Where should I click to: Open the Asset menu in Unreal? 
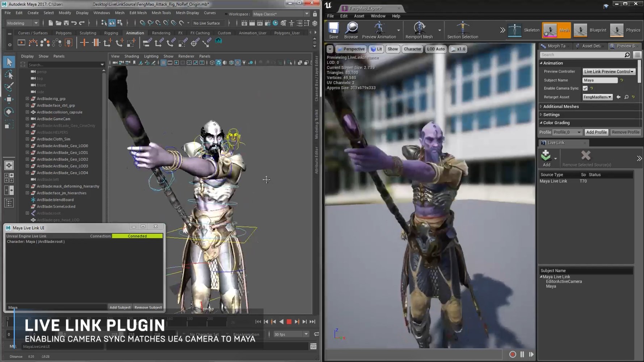359,16
